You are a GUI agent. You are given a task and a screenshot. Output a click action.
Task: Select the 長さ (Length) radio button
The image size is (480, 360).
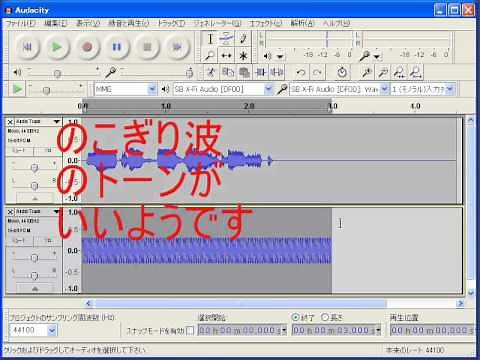point(325,317)
